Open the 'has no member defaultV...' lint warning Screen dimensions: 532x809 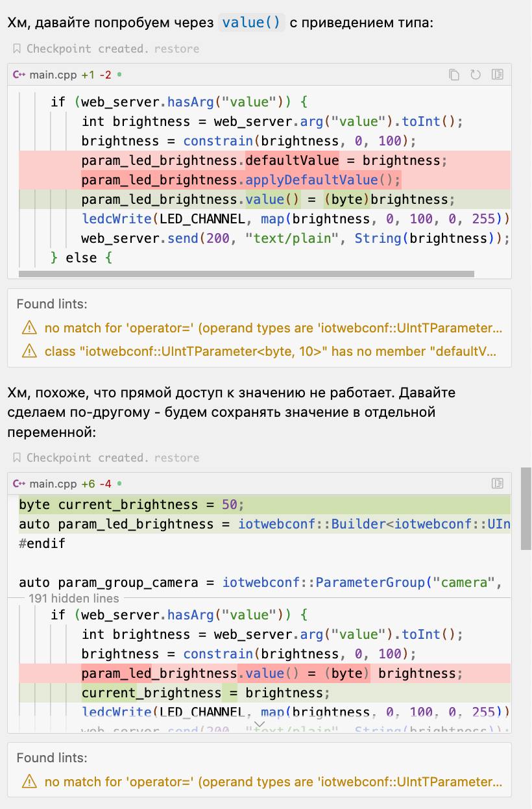coord(270,351)
